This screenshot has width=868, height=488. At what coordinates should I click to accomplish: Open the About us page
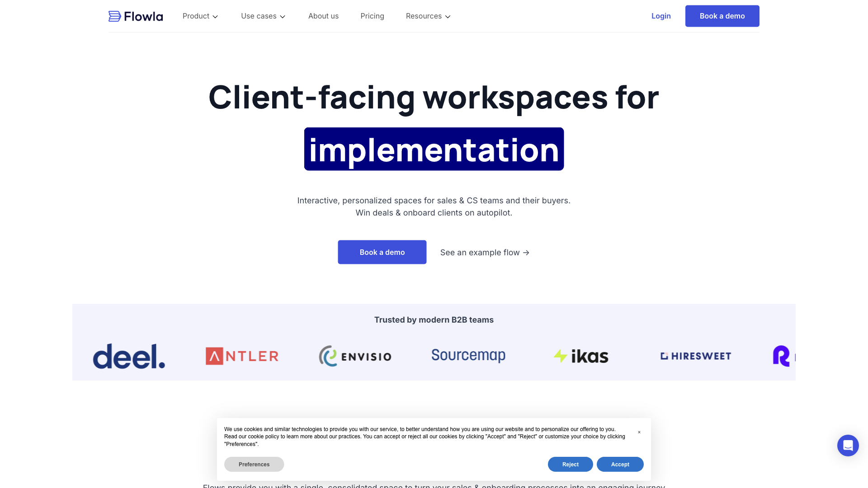pos(323,16)
